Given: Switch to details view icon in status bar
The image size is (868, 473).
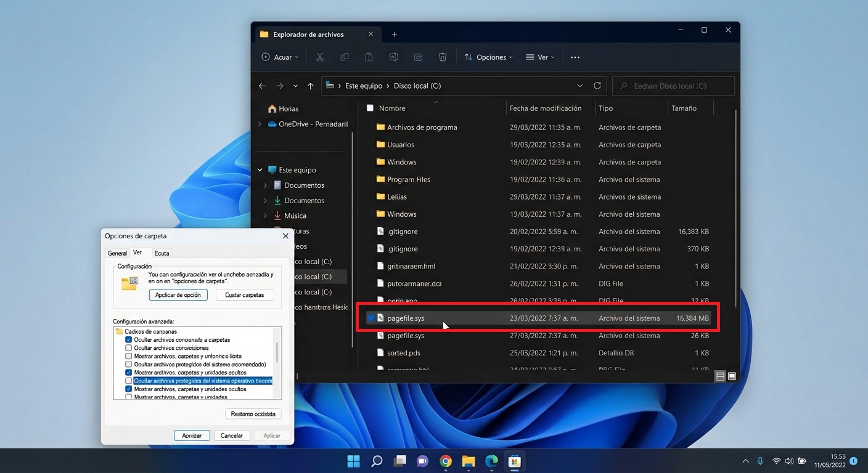Looking at the screenshot, I should [x=720, y=376].
